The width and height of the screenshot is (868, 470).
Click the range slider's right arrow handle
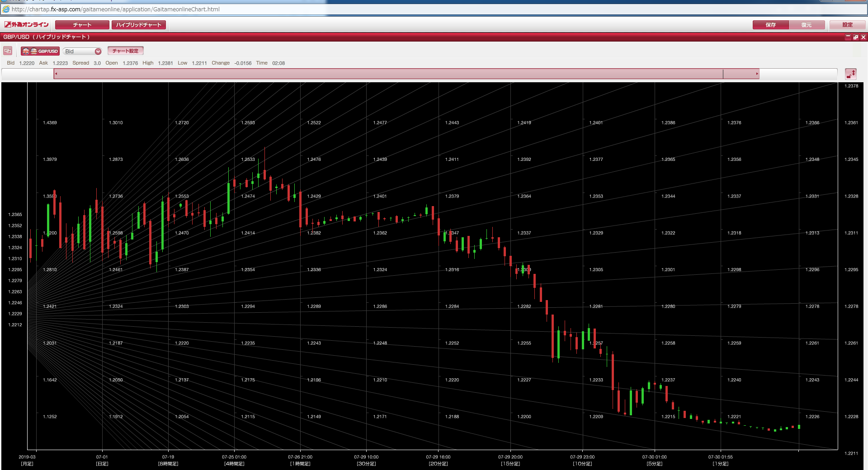[757, 74]
